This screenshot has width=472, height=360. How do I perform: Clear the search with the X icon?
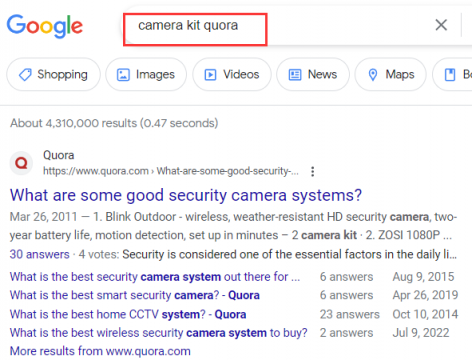[x=441, y=25]
